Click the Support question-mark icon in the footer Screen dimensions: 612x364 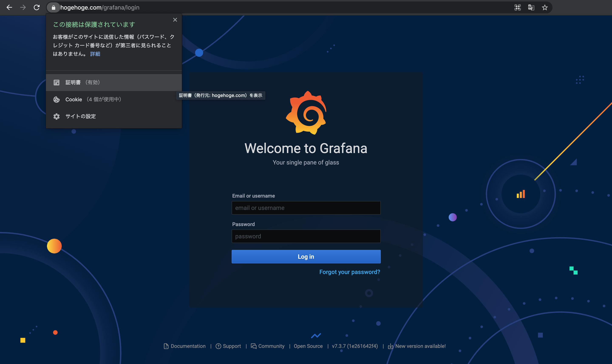[x=218, y=346]
